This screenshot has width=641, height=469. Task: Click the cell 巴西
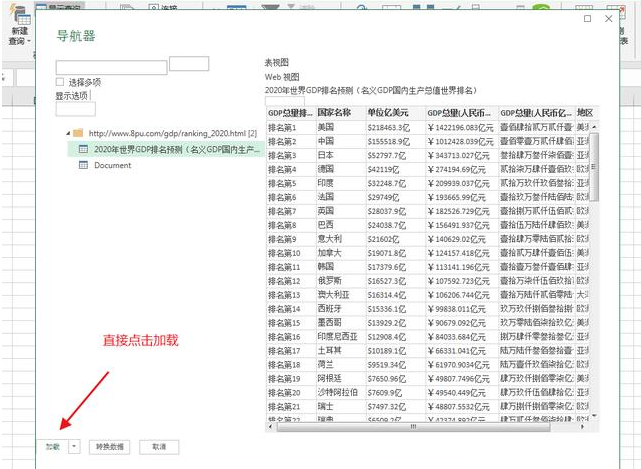341,225
